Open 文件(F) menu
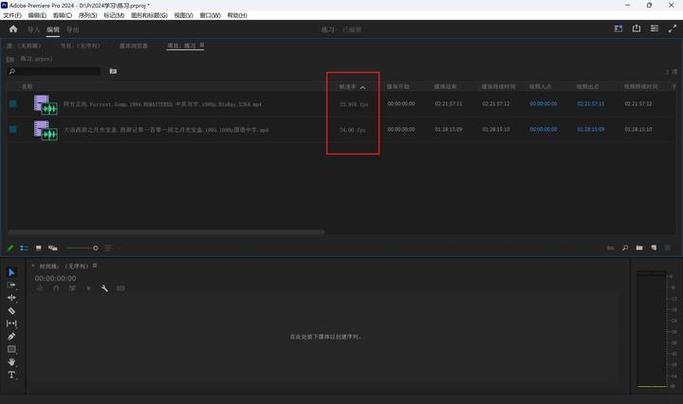 coord(12,15)
